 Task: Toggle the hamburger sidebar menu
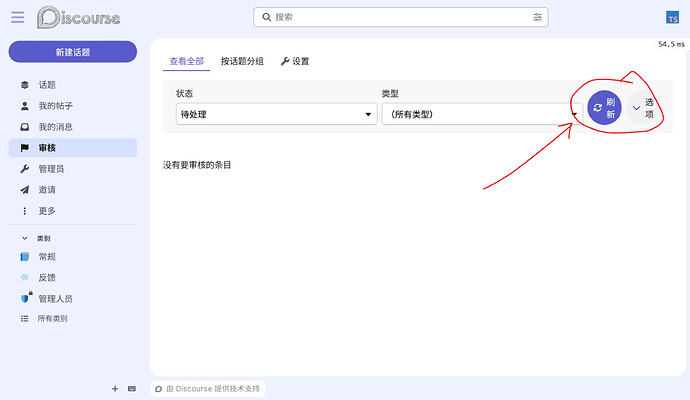(x=18, y=18)
